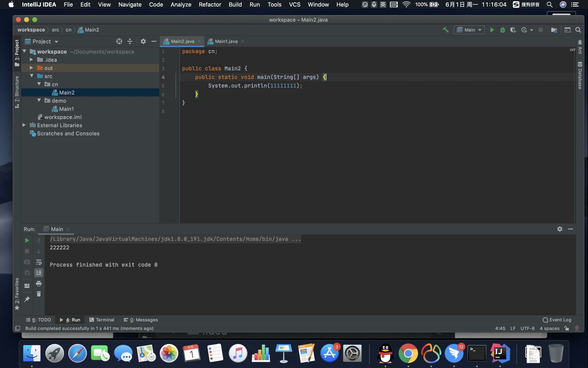
Task: Click the Build Project hammer icon
Action: (x=446, y=30)
